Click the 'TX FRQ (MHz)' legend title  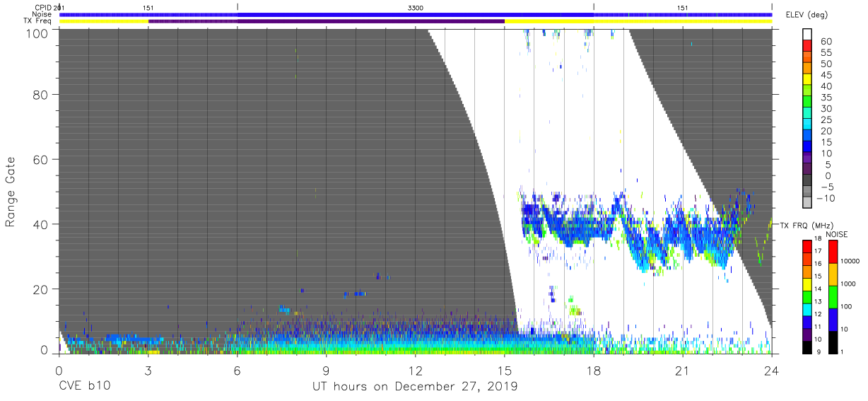[806, 226]
